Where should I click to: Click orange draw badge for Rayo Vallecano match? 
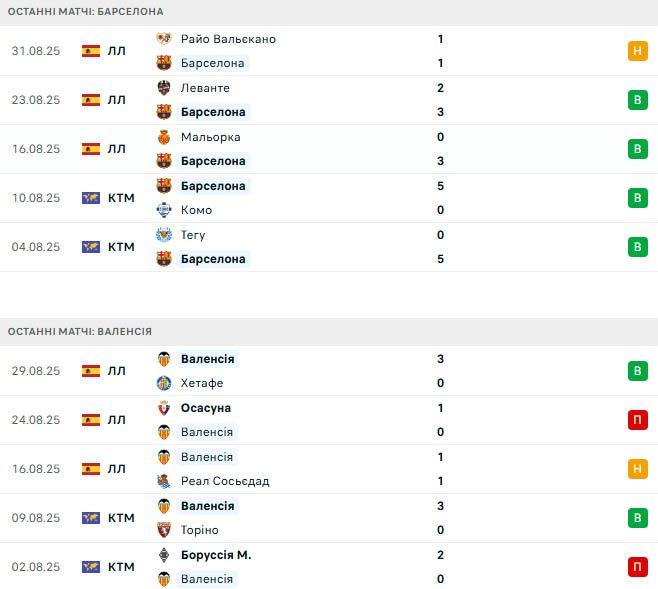[x=637, y=51]
